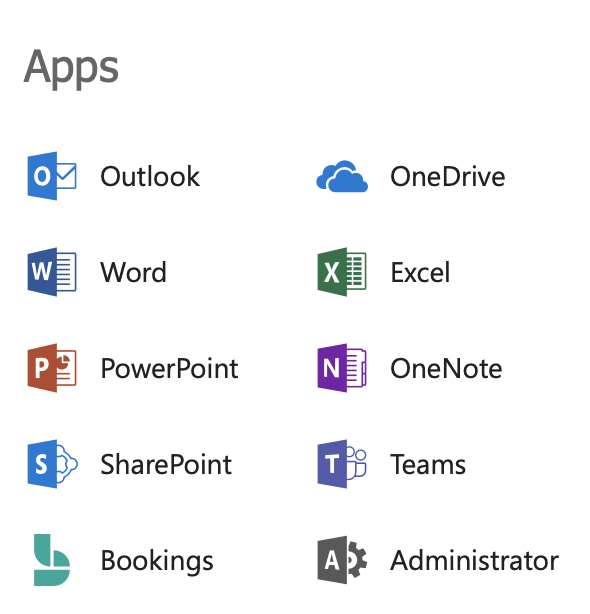
Task: Go to the SharePoint text label
Action: 166,464
